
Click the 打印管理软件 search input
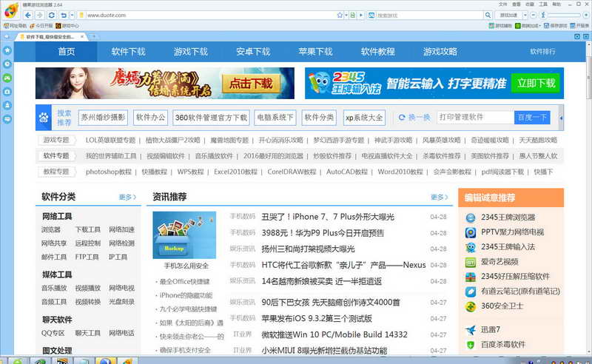click(x=475, y=118)
